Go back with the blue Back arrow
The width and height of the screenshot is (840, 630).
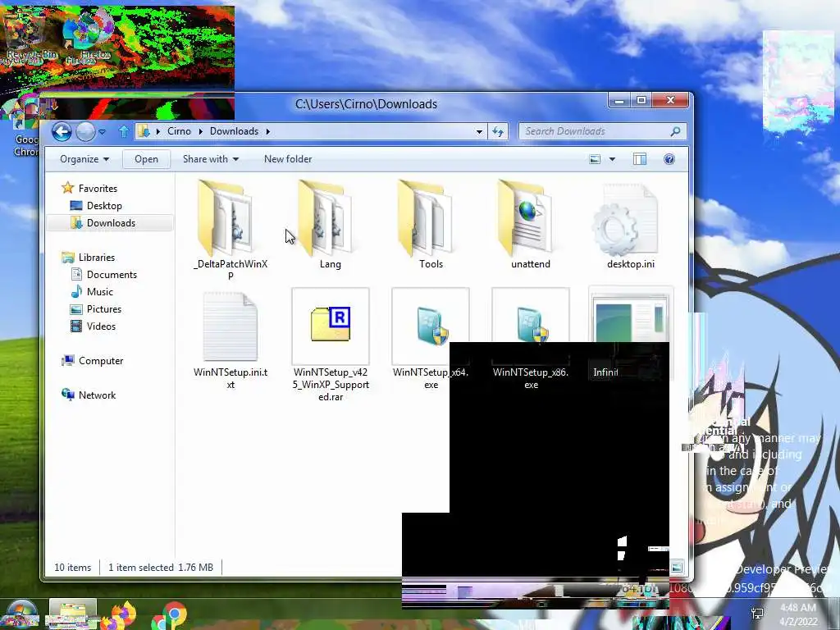[62, 131]
